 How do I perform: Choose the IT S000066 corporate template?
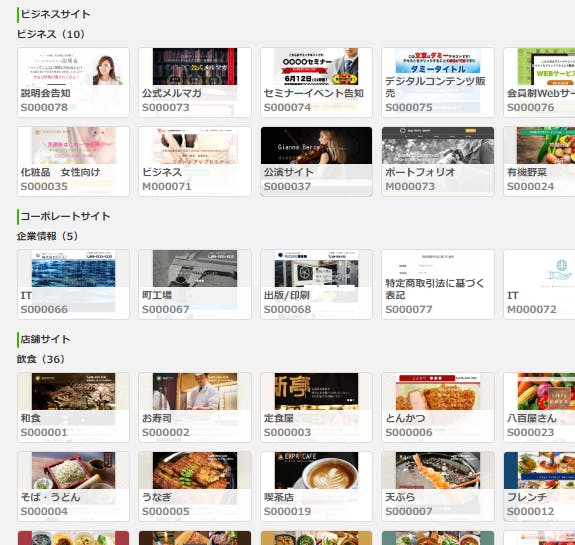(73, 285)
